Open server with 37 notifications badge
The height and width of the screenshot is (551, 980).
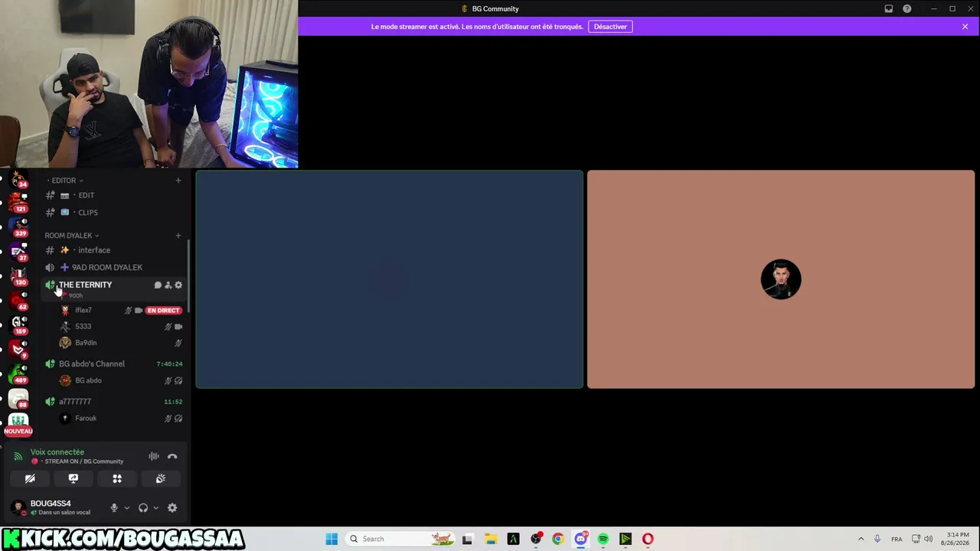18,253
